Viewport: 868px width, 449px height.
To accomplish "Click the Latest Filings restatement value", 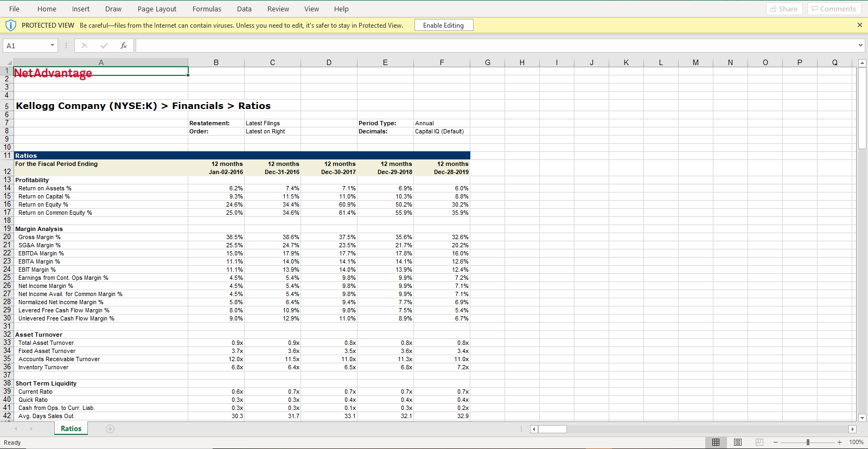I will (x=263, y=123).
